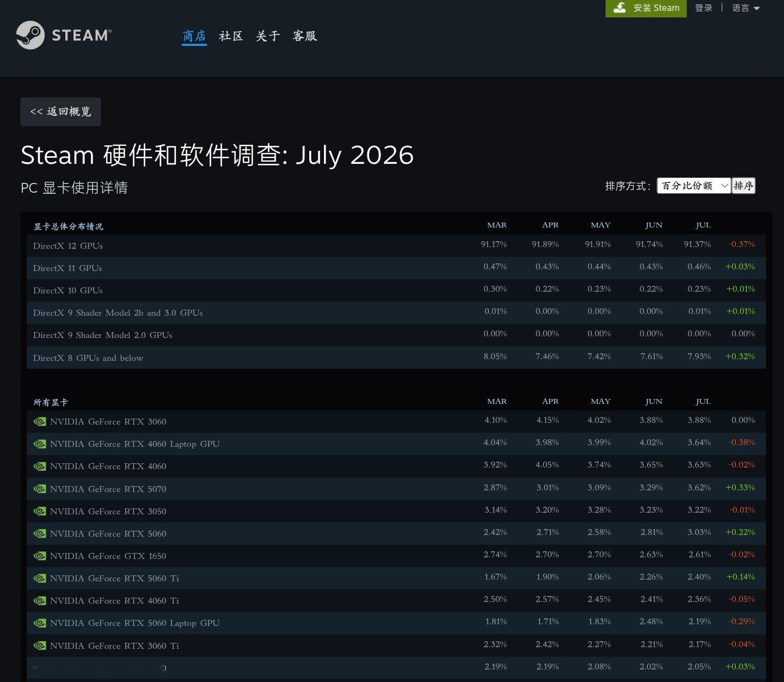This screenshot has width=784, height=682.
Task: Click NVIDIA icon beside RTX 4060 Laptop GPU
Action: 40,444
